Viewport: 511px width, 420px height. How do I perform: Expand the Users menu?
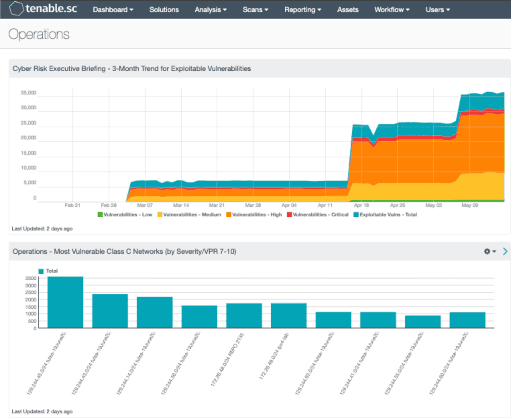(x=438, y=10)
